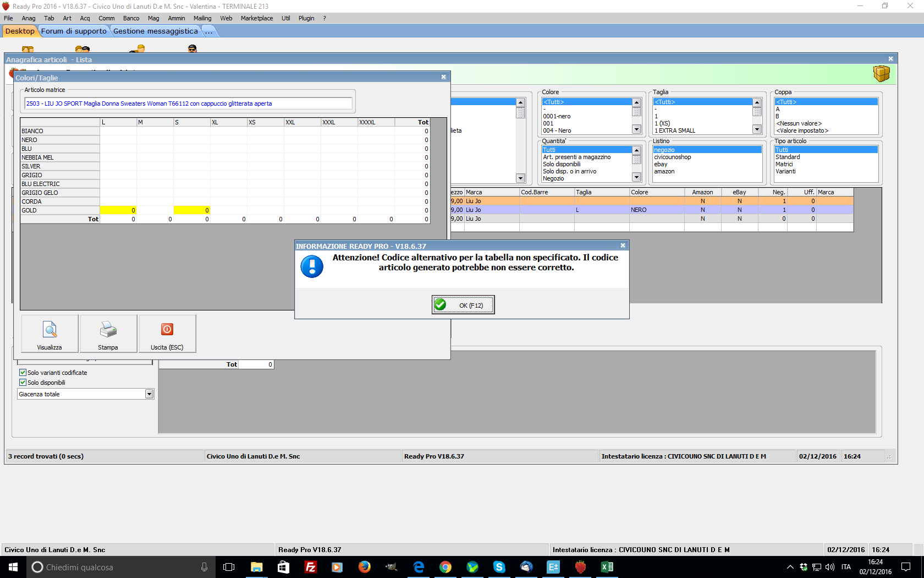Open Google Chrome from the taskbar

(x=446, y=567)
